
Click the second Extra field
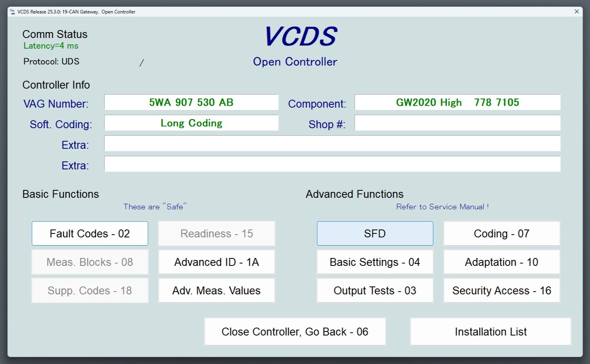(332, 164)
